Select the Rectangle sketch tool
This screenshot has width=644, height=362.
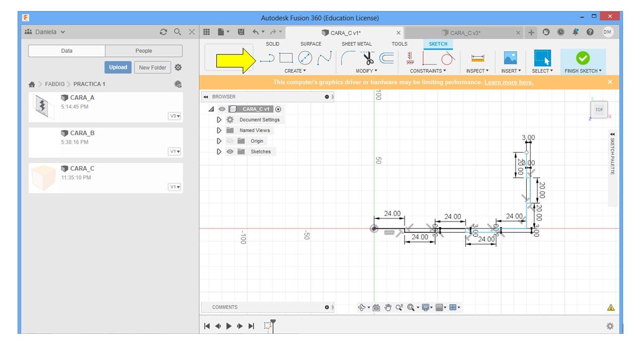[286, 58]
